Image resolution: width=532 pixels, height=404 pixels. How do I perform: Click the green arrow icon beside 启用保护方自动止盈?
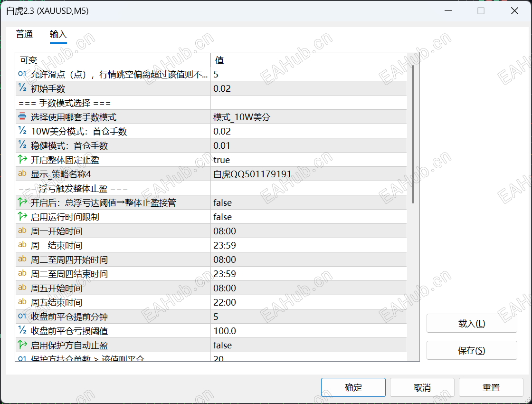tap(22, 345)
